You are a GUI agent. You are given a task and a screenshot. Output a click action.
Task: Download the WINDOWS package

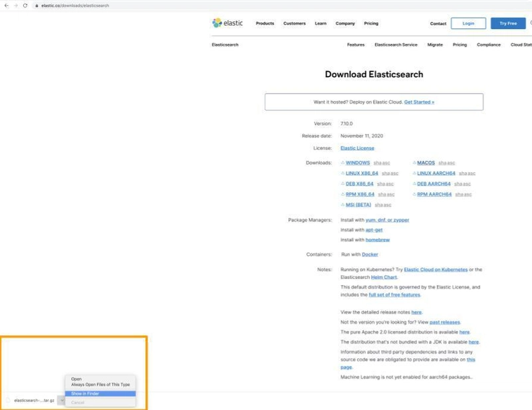[358, 163]
